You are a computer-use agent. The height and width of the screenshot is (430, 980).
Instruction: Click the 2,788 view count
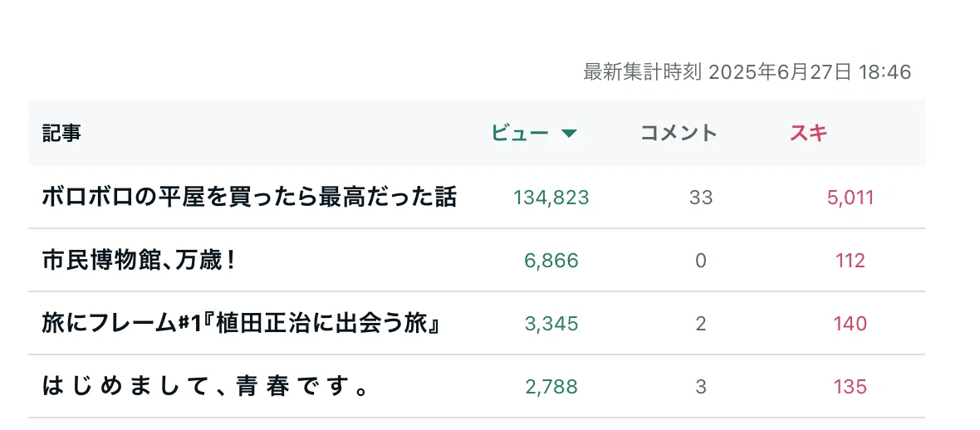pyautogui.click(x=551, y=387)
